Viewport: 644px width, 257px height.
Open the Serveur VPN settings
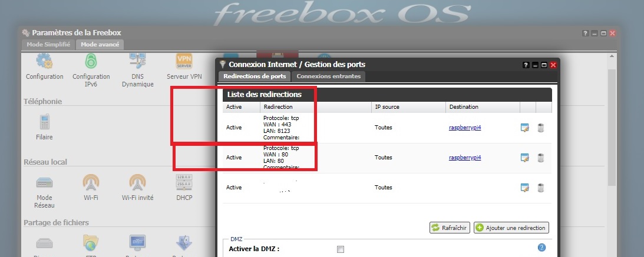tap(184, 62)
